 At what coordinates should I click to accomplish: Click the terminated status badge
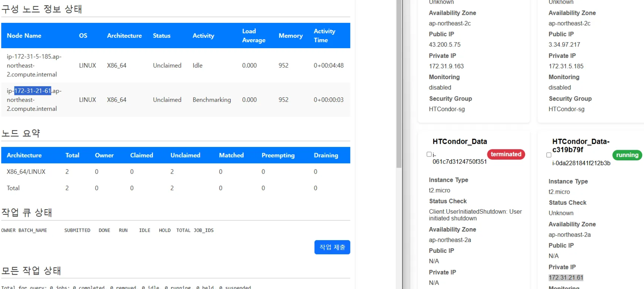[x=506, y=154]
